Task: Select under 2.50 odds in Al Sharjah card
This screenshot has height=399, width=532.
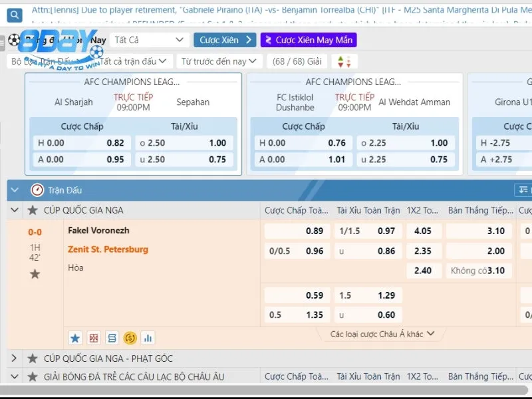Action: pos(184,159)
